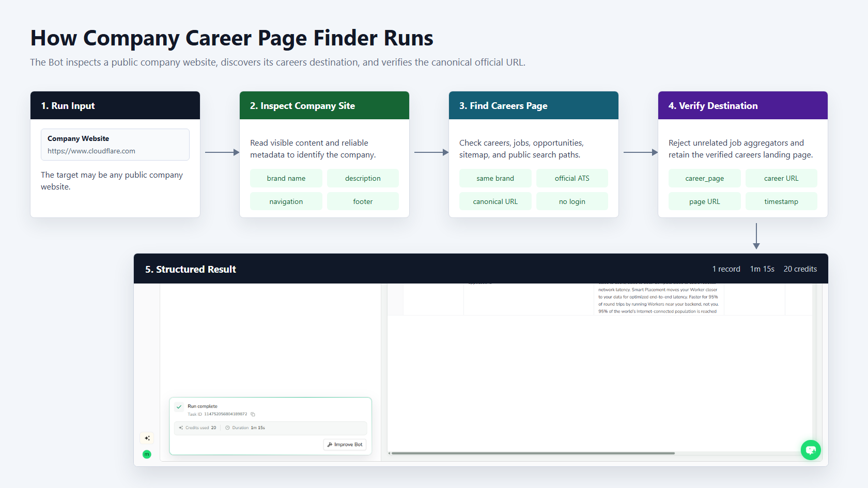Screen dimensions: 868x488
Task: Click the "1. Run Input" card header
Action: [x=115, y=105]
